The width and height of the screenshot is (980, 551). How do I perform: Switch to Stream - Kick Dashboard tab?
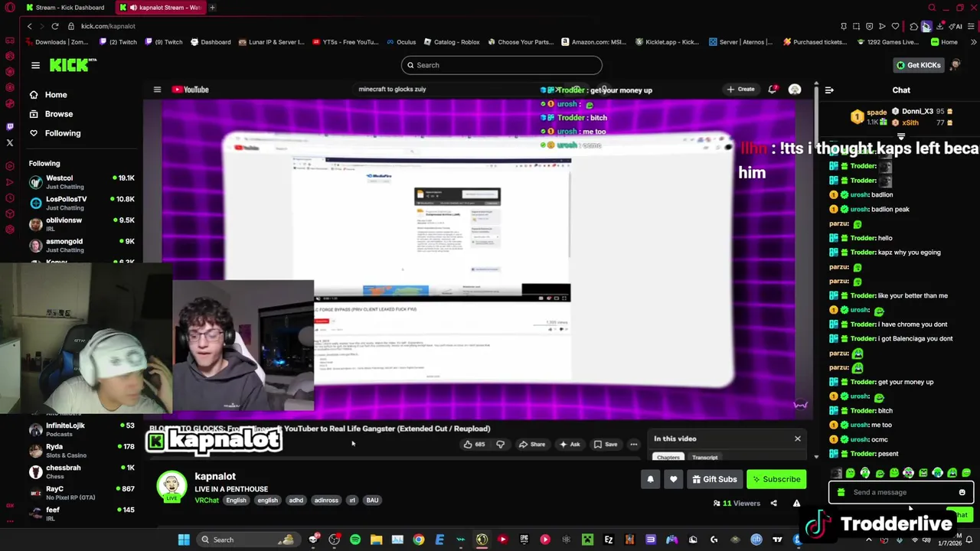(65, 8)
